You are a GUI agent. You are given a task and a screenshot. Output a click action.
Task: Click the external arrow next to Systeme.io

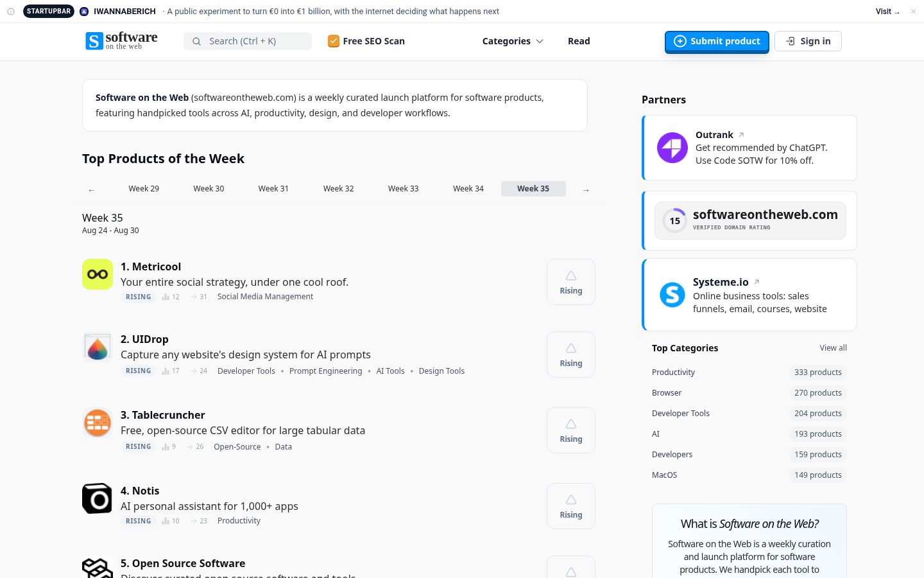click(757, 282)
